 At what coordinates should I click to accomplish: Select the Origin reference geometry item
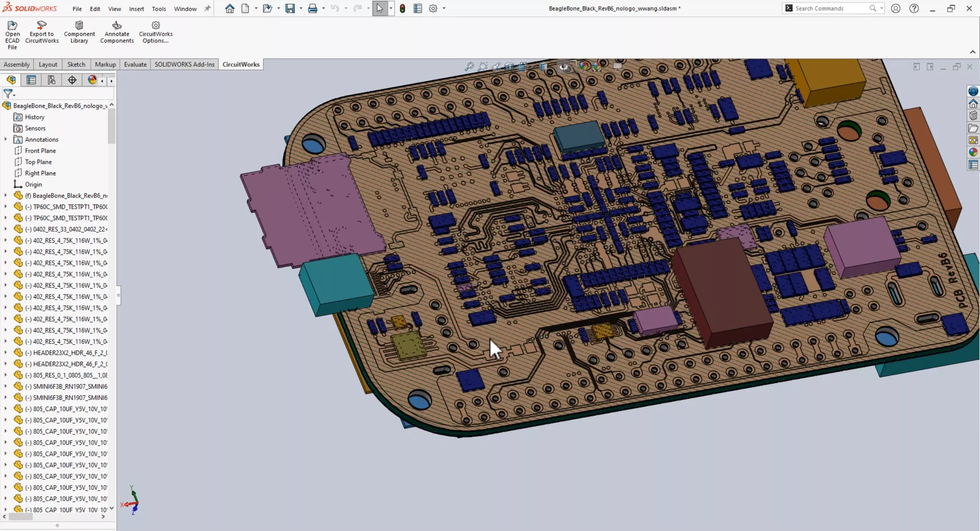click(33, 184)
